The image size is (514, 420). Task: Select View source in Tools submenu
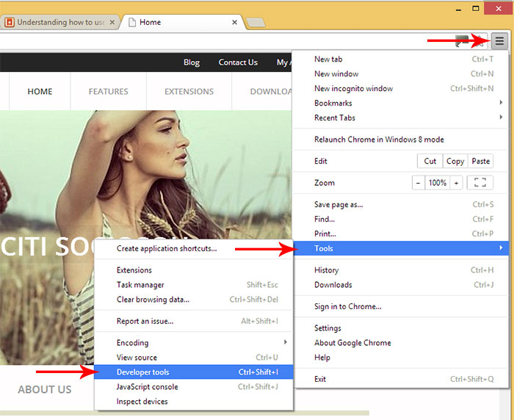click(x=194, y=358)
